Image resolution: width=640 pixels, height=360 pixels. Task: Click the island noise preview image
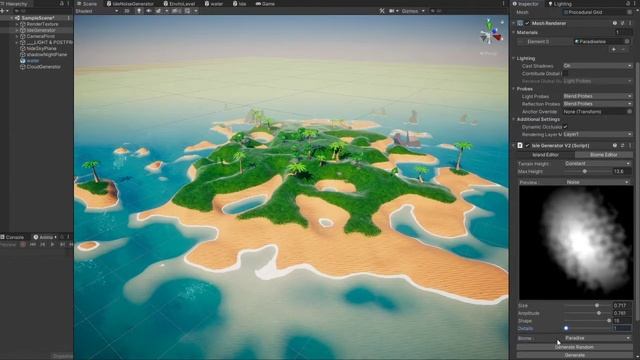click(x=576, y=243)
